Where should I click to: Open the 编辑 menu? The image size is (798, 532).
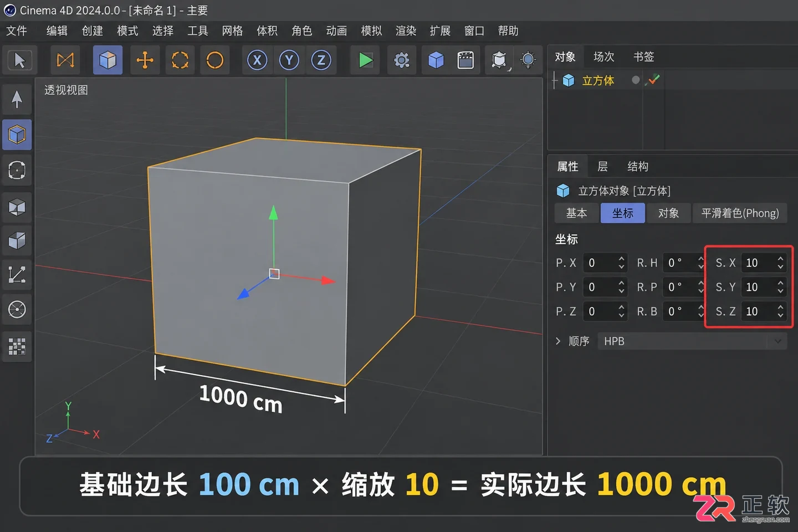[x=57, y=31]
